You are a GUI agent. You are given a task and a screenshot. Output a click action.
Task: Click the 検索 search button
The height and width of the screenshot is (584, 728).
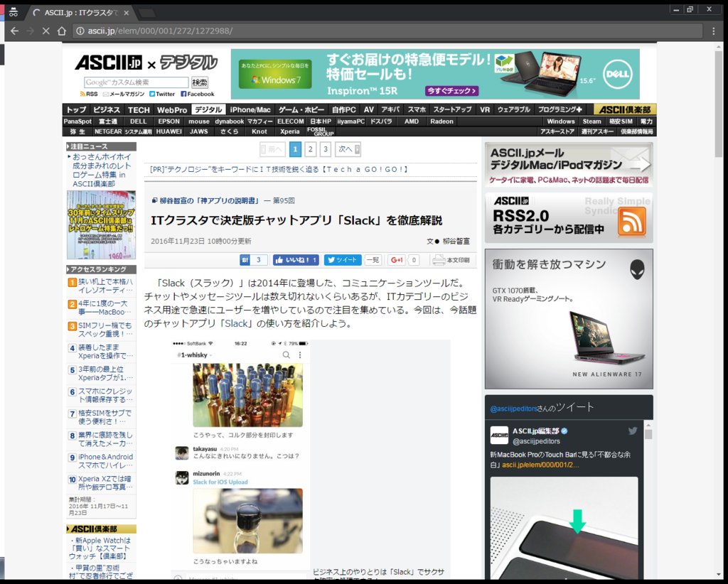pos(200,82)
